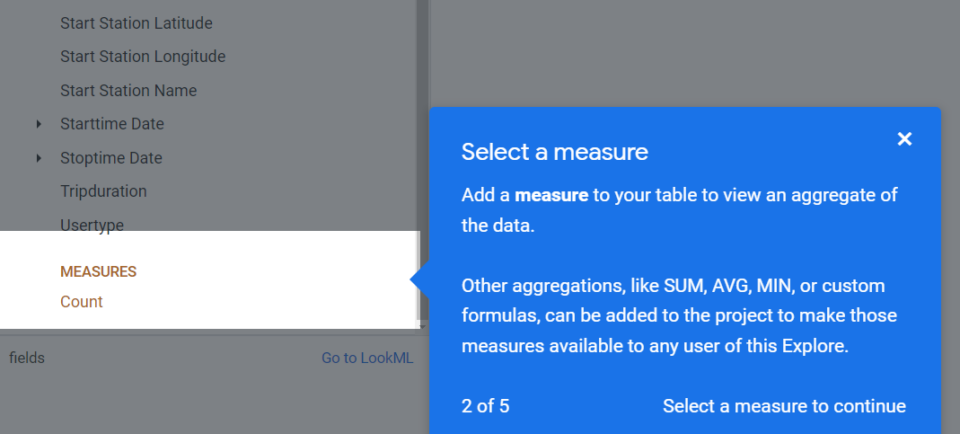Screen dimensions: 960x434
Task: Click the scroll-down arrow of field list
Action: point(423,326)
